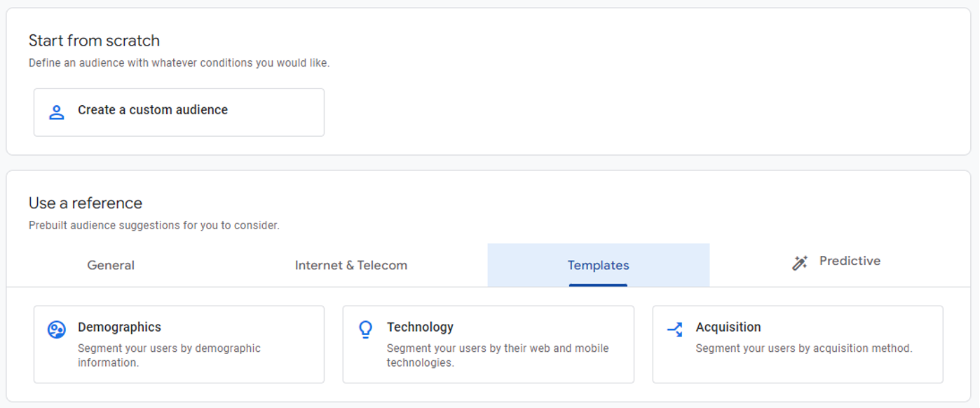Click the acquisition method description text
This screenshot has height=408, width=980.
coord(803,347)
